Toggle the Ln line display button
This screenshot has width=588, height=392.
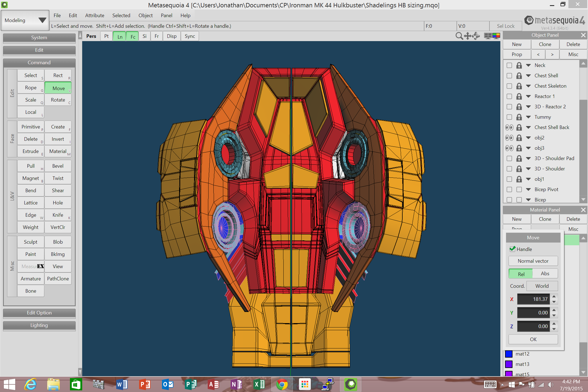tap(120, 36)
